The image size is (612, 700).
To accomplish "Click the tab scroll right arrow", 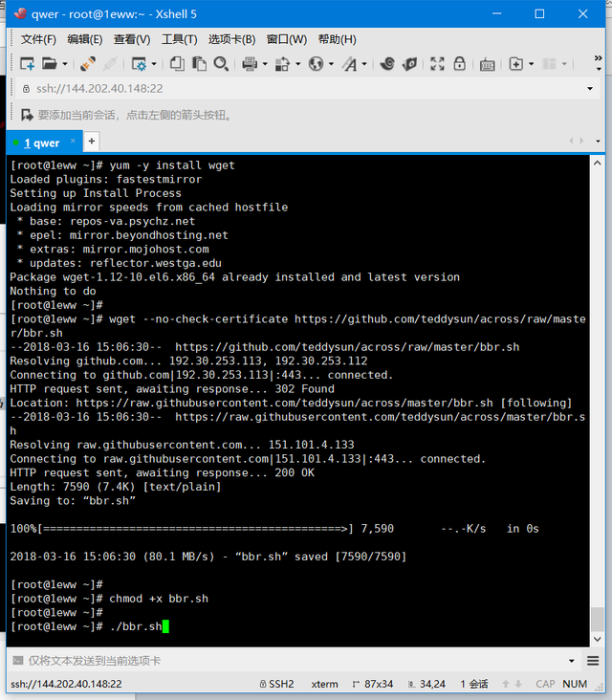I will coord(581,142).
